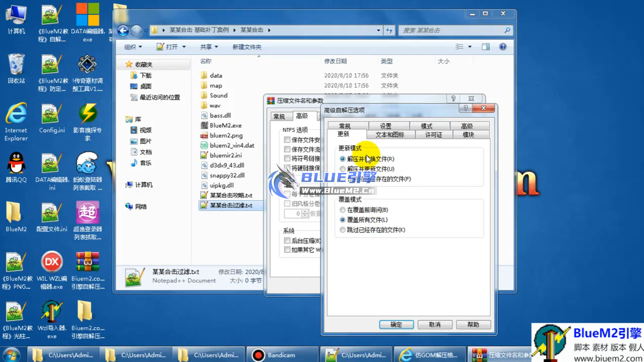This screenshot has width=644, height=362.
Task: Open WIL WZL编辑器.exe icon
Action: point(52,270)
